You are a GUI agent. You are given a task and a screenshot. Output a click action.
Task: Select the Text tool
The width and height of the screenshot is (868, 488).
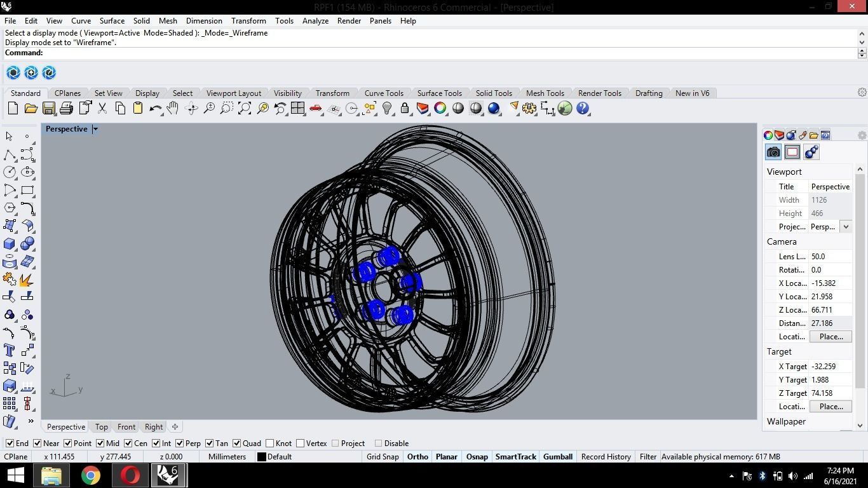(10, 350)
